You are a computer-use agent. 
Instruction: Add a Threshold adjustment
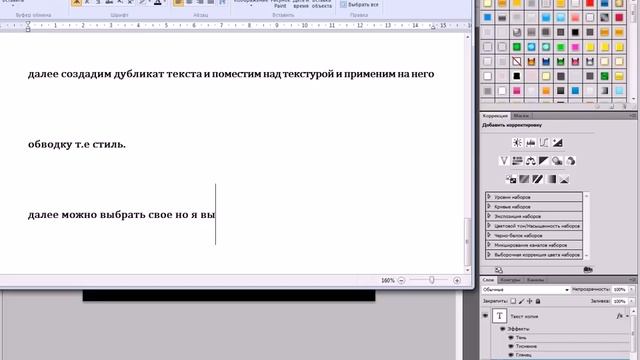[538, 179]
